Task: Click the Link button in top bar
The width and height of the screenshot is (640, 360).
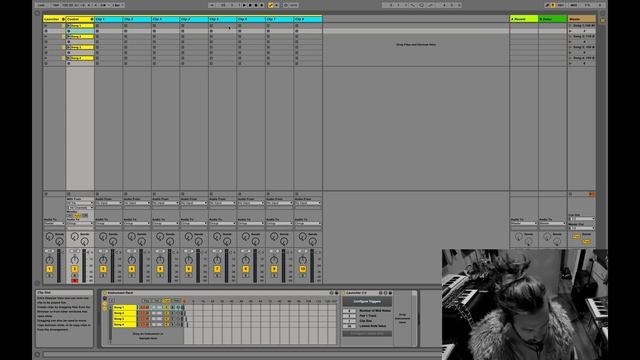Action: 42,5
